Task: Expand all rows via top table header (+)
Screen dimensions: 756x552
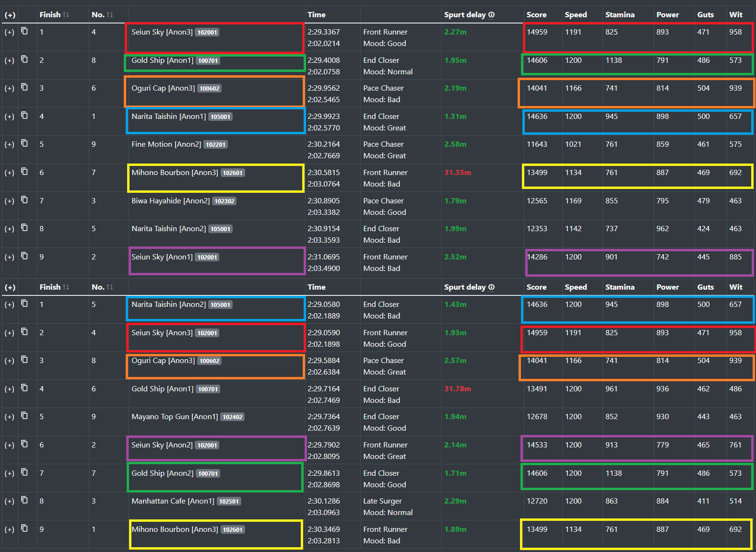Action: (x=10, y=15)
